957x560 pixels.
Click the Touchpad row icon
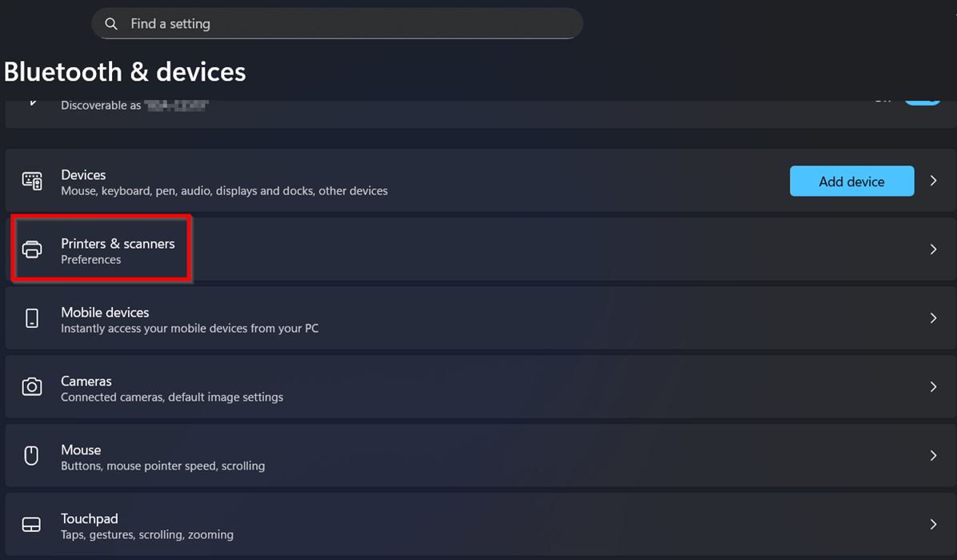[x=32, y=525]
